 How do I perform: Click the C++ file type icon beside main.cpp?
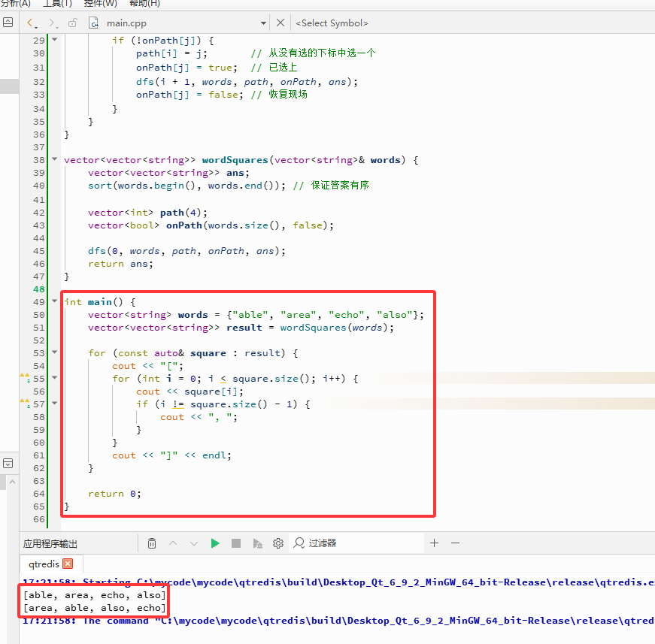tap(93, 23)
